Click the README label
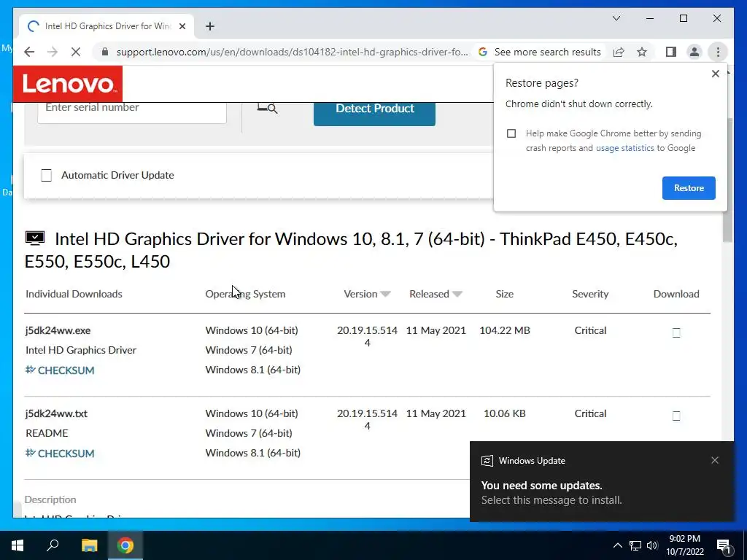 pyautogui.click(x=47, y=433)
